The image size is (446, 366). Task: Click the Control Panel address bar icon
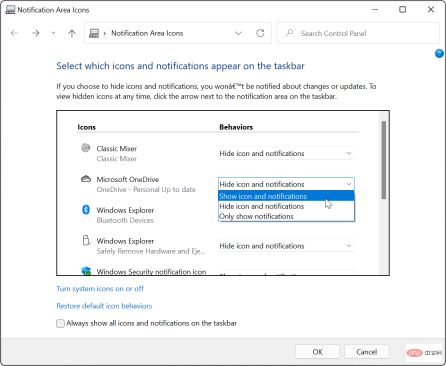[x=94, y=33]
